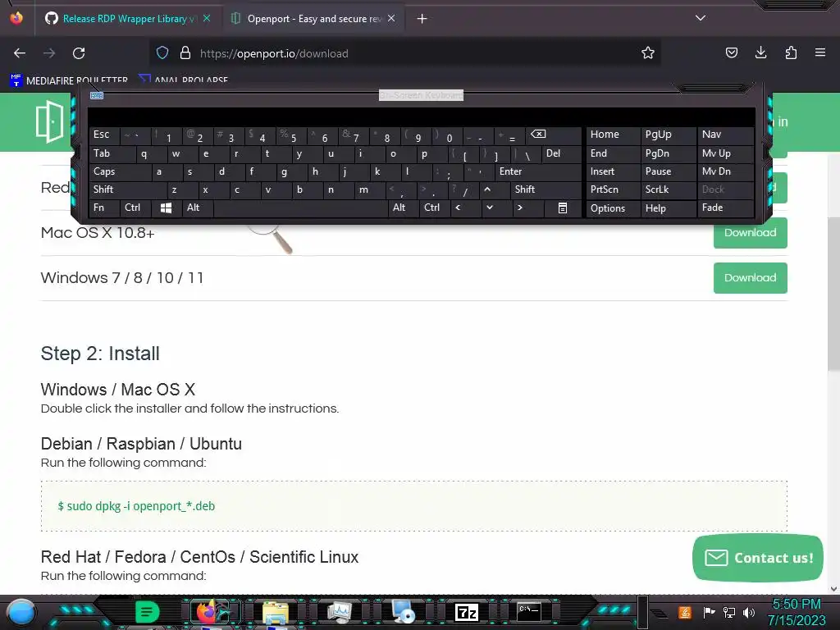Download the Windows 7/8/10/11 installer
Image resolution: width=840 pixels, height=630 pixels.
[750, 277]
